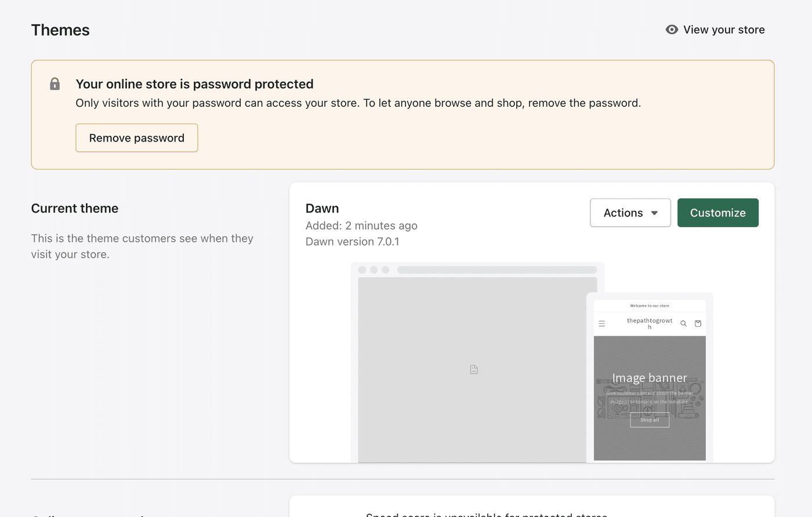Click the Dawn version 7.0.1 text
This screenshot has height=517, width=812.
353,241
